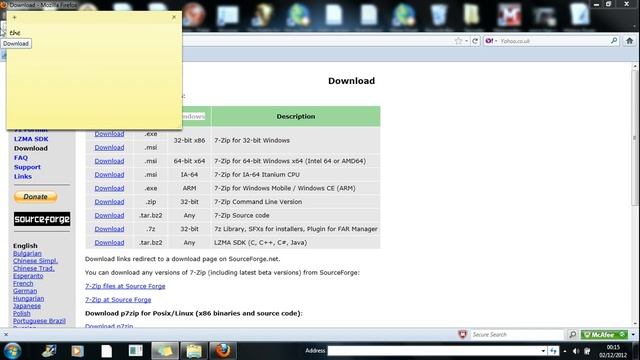This screenshot has height=360, width=640.
Task: Focus the taskbar Address input field
Action: [x=433, y=351]
